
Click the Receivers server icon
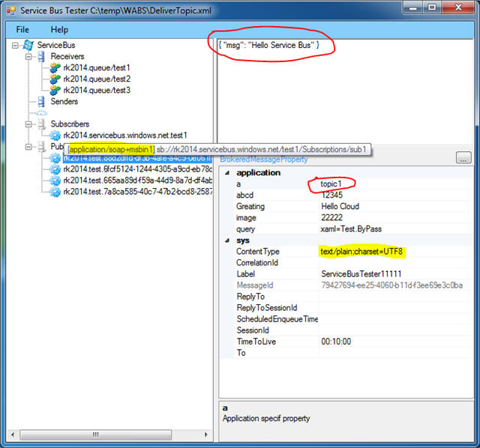(x=42, y=57)
